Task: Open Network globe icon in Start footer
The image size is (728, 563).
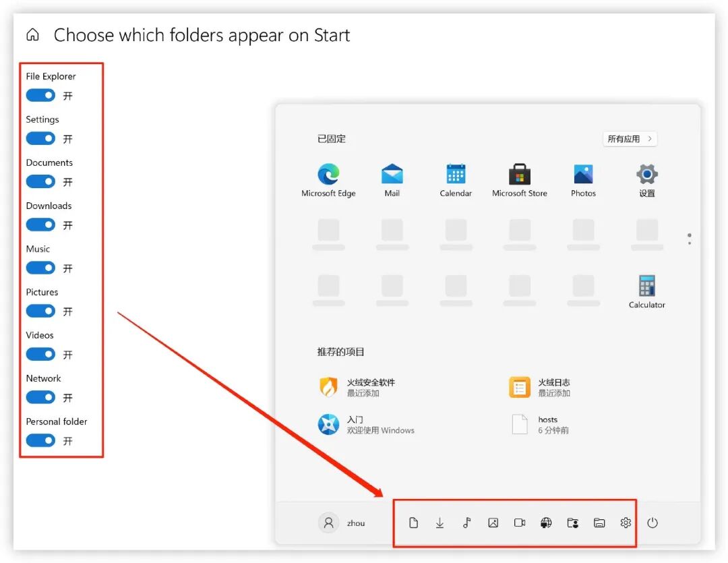Action: (x=546, y=523)
